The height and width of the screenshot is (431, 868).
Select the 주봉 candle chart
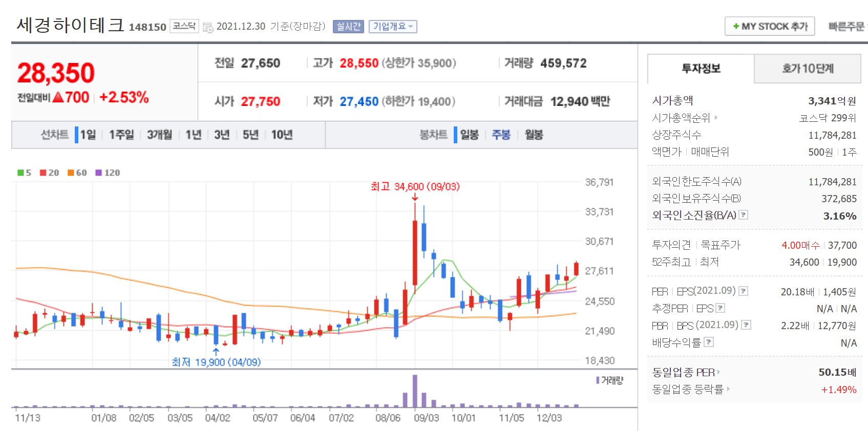point(501,135)
